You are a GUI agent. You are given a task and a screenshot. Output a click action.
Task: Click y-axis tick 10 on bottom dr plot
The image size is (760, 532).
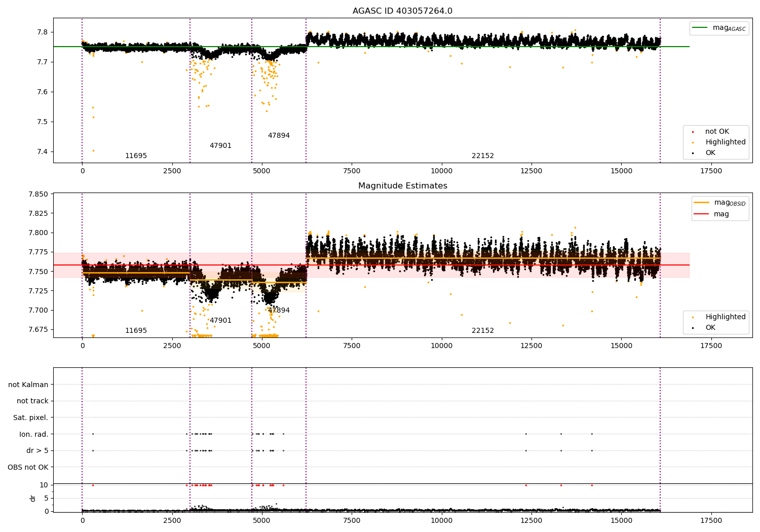(x=44, y=485)
